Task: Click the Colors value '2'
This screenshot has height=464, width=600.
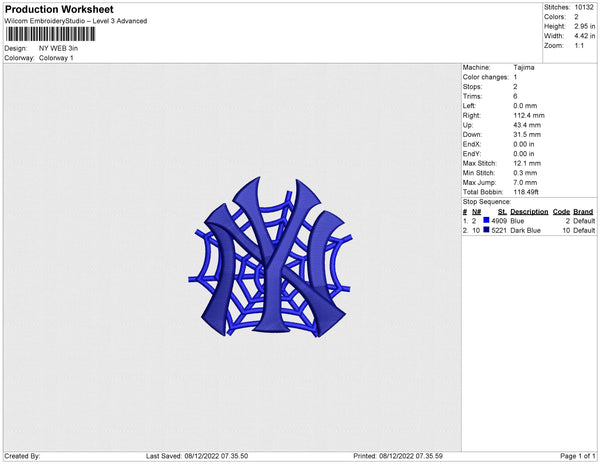Action: (x=576, y=17)
